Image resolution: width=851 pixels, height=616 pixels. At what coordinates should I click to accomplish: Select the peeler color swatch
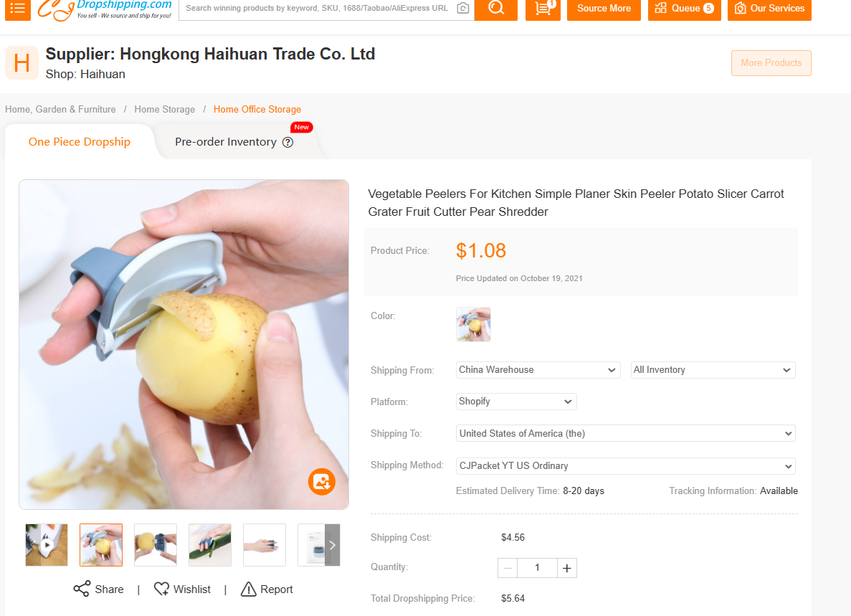(473, 324)
